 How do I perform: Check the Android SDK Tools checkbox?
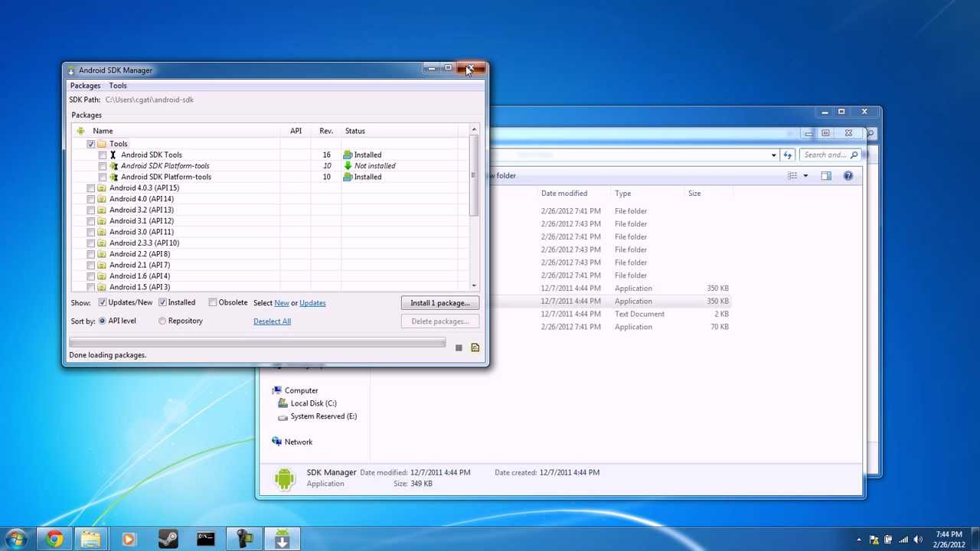[103, 155]
